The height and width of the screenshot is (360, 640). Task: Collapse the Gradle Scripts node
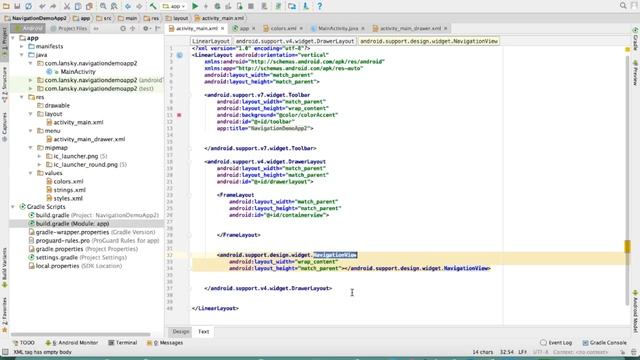click(13, 207)
